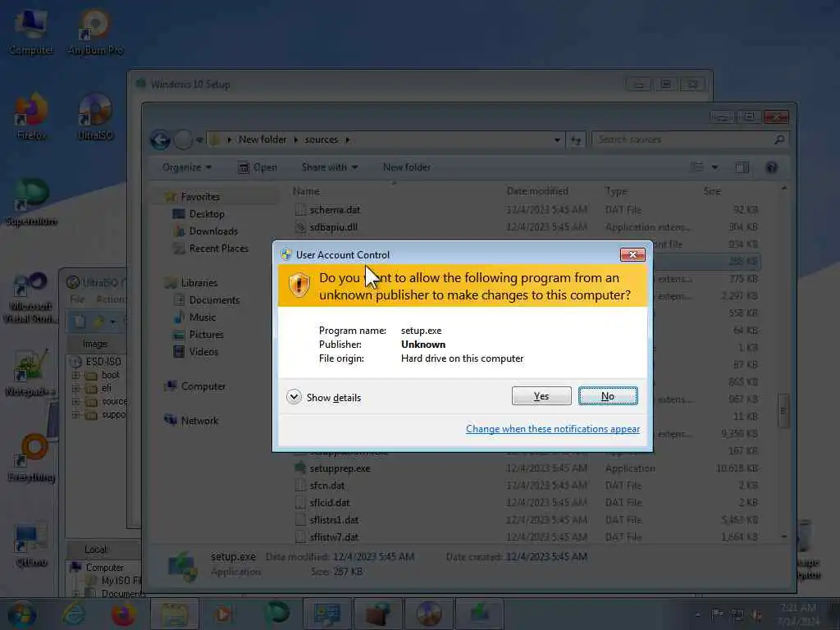Click New folder toolbar button
The height and width of the screenshot is (630, 840).
point(407,167)
